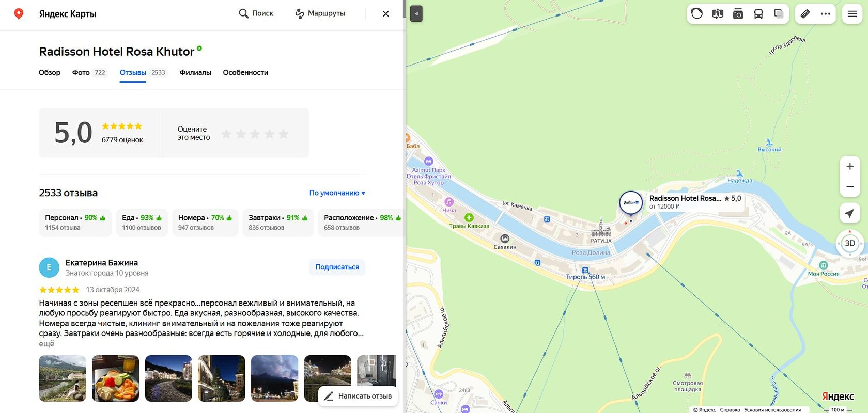868x413 pixels.
Task: Open Условия использования footer link
Action: click(772, 410)
